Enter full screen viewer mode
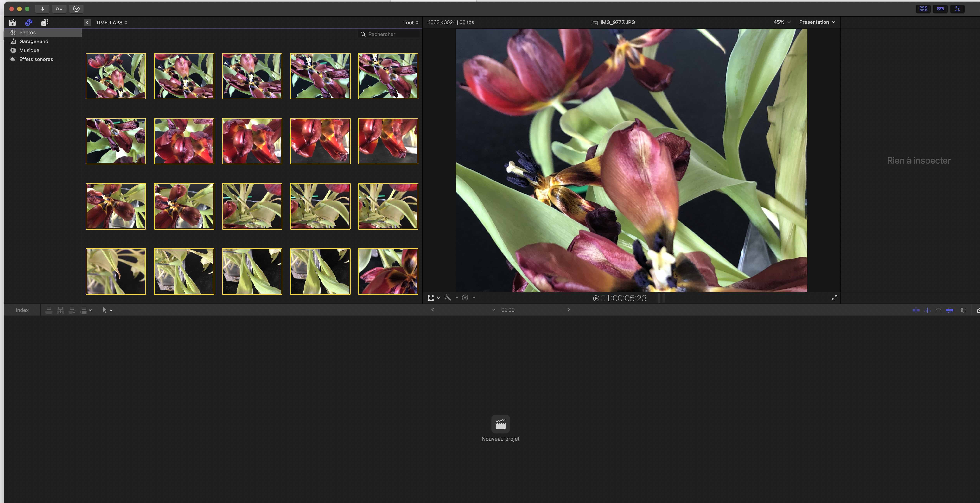Screen dimensions: 980x503 point(834,298)
